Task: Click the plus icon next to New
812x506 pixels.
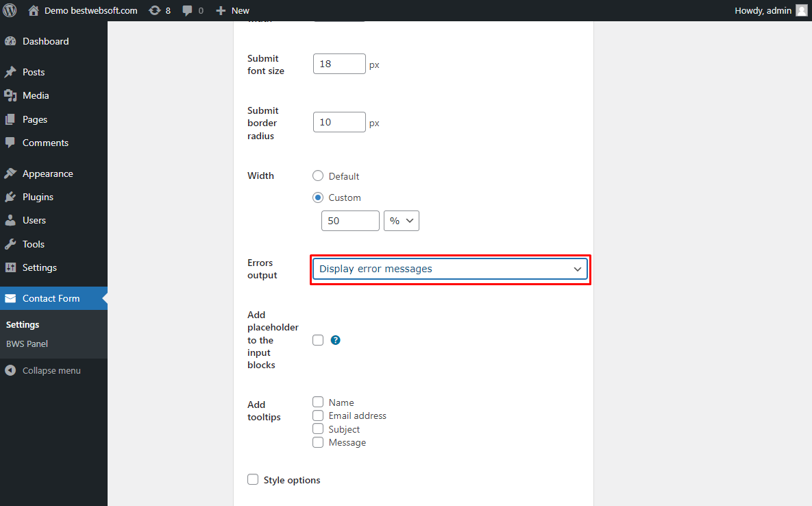Action: point(221,10)
